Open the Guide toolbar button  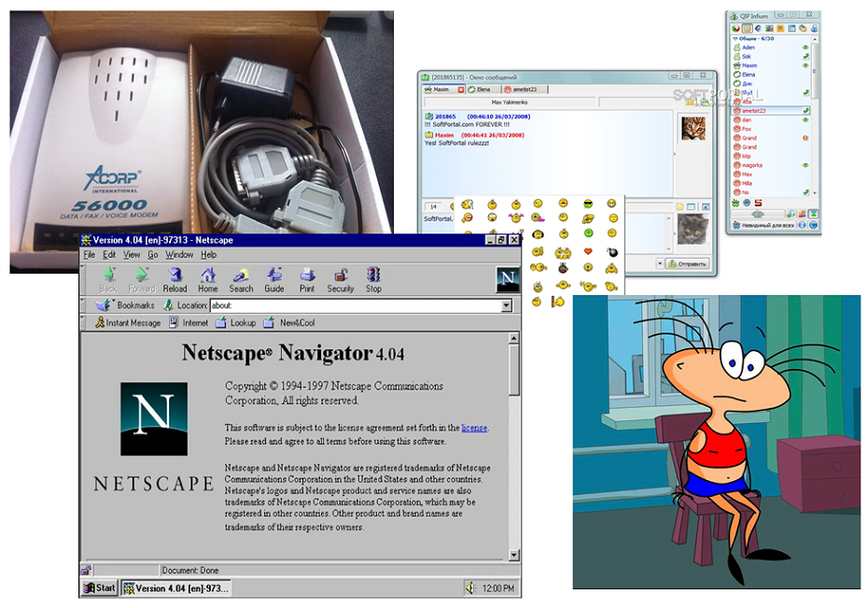(x=274, y=279)
